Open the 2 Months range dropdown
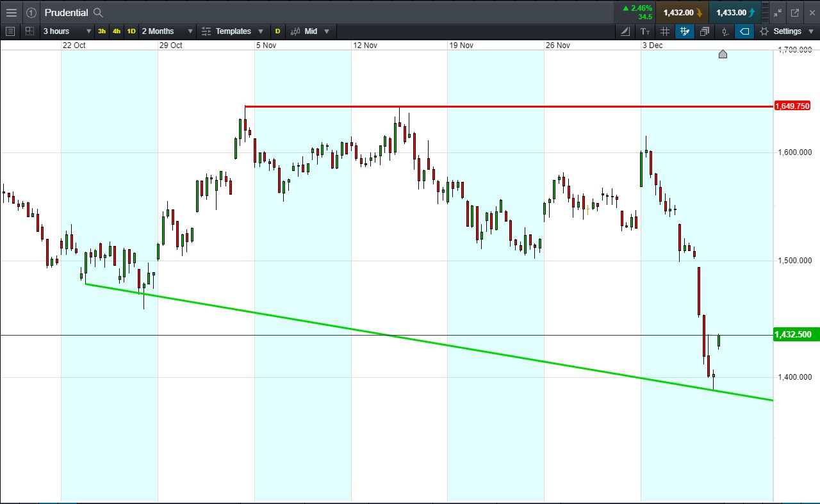 (167, 31)
